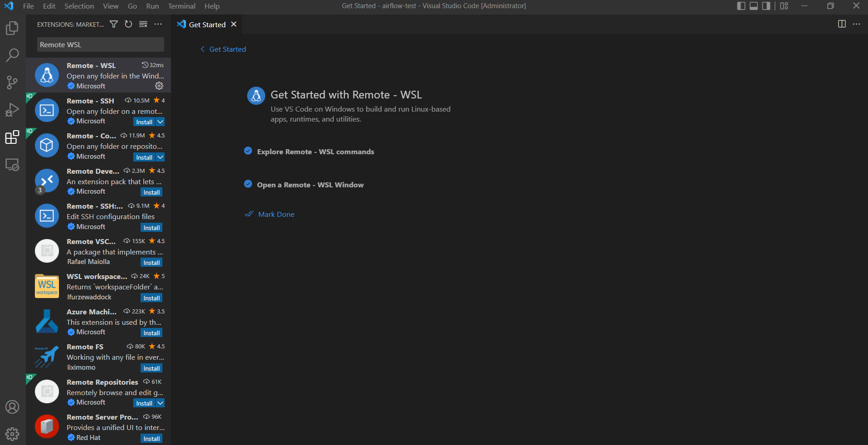Install the Remote - Containers extension
The image size is (868, 445).
click(144, 157)
